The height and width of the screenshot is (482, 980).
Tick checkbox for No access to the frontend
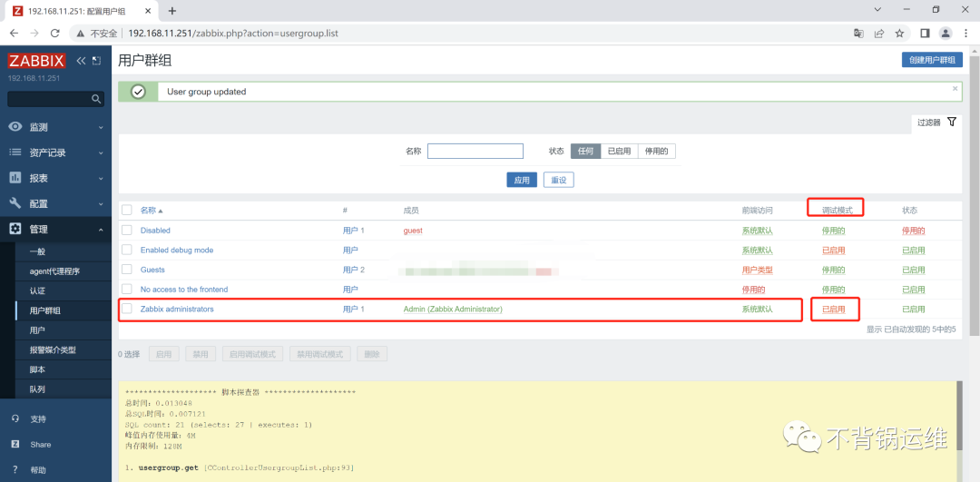tap(127, 289)
